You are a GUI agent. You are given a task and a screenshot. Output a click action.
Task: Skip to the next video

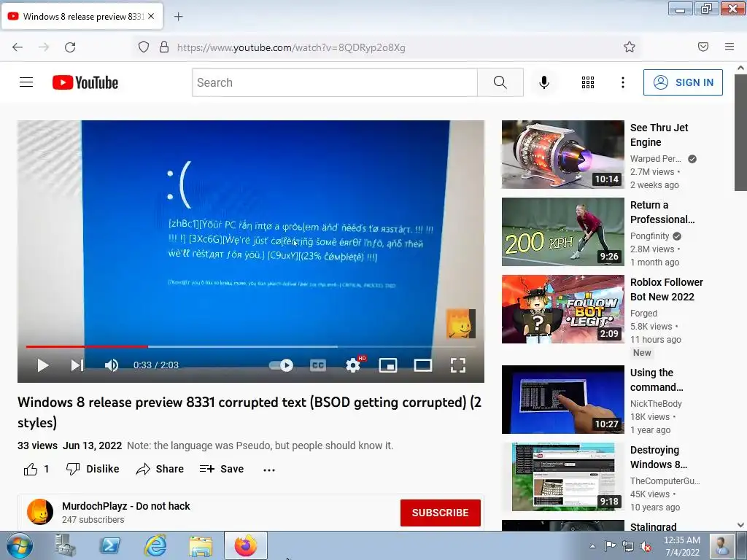77,365
